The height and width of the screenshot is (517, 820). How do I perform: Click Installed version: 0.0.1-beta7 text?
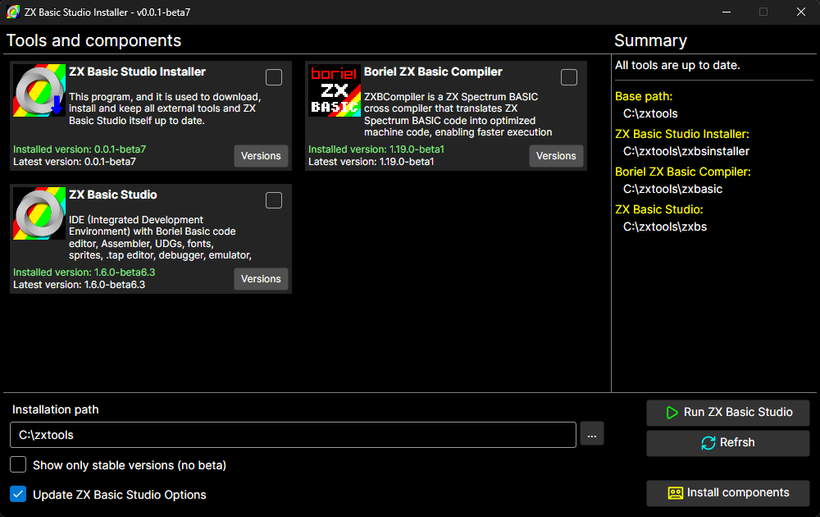[x=79, y=149]
